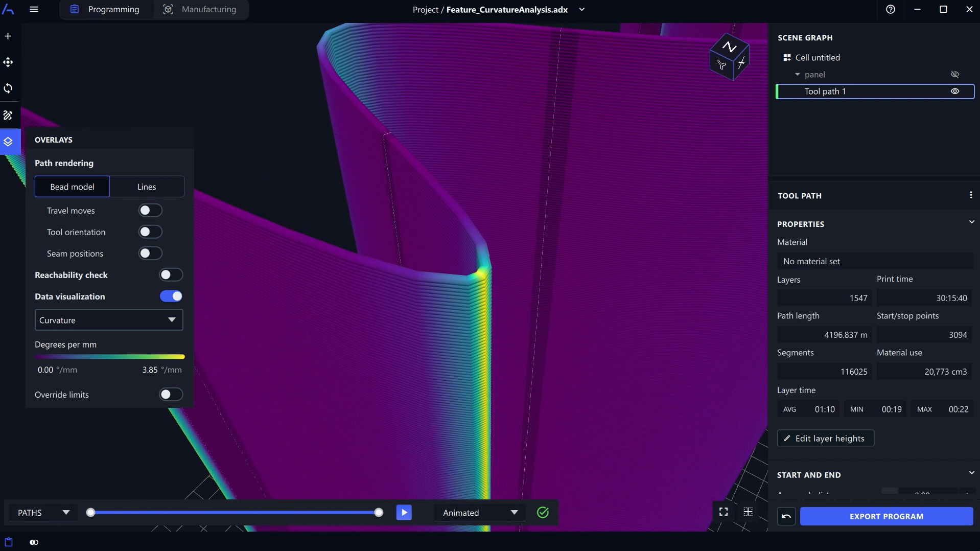
Task: Enable the Travel moves toggle
Action: pos(150,211)
